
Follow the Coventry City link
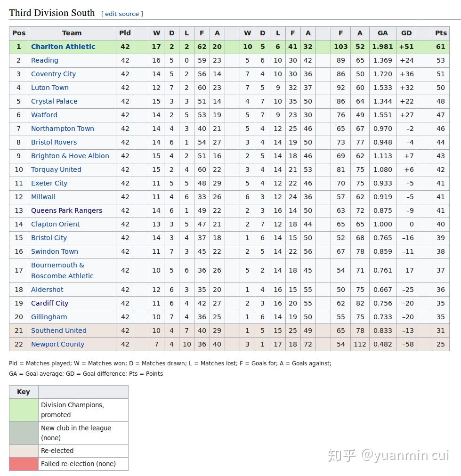tap(53, 74)
